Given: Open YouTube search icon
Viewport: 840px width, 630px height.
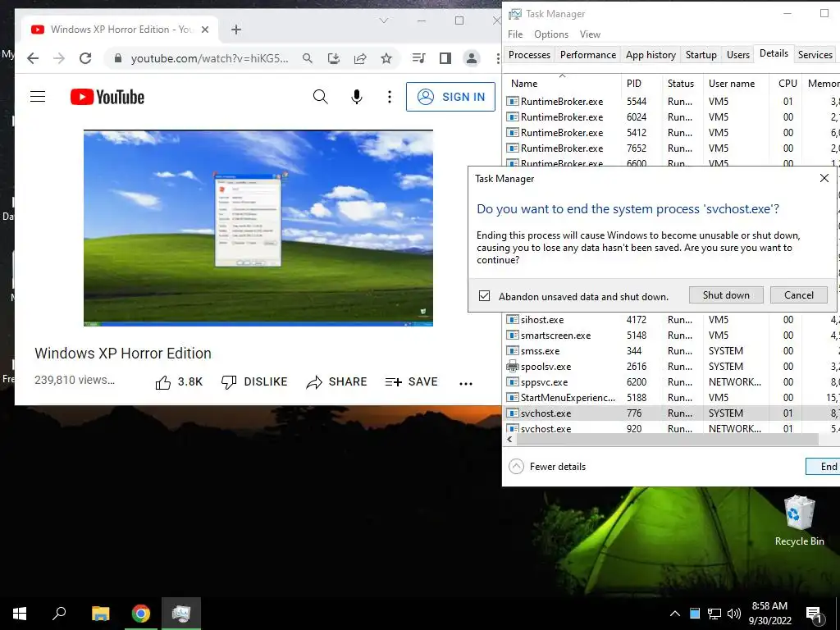Looking at the screenshot, I should [x=321, y=97].
